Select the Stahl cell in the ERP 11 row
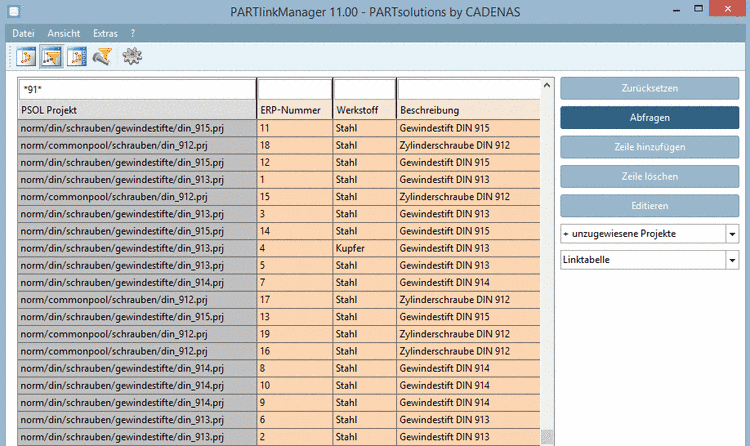This screenshot has height=446, width=750. (x=364, y=128)
